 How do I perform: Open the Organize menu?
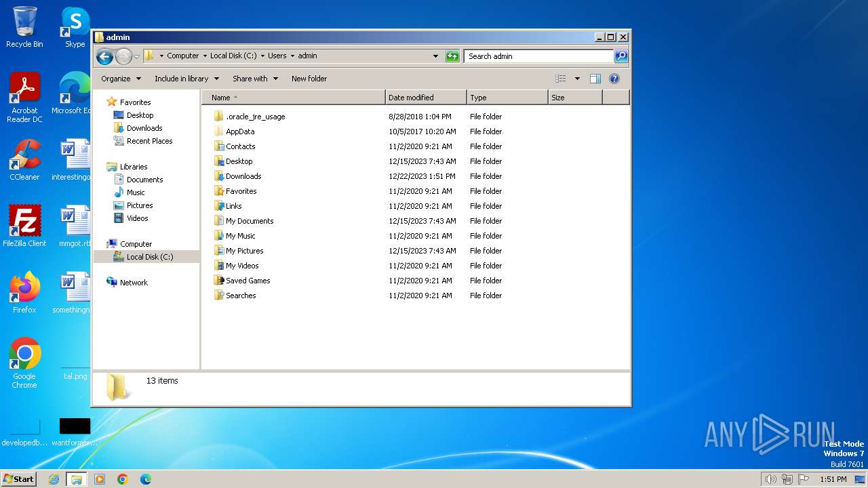121,79
